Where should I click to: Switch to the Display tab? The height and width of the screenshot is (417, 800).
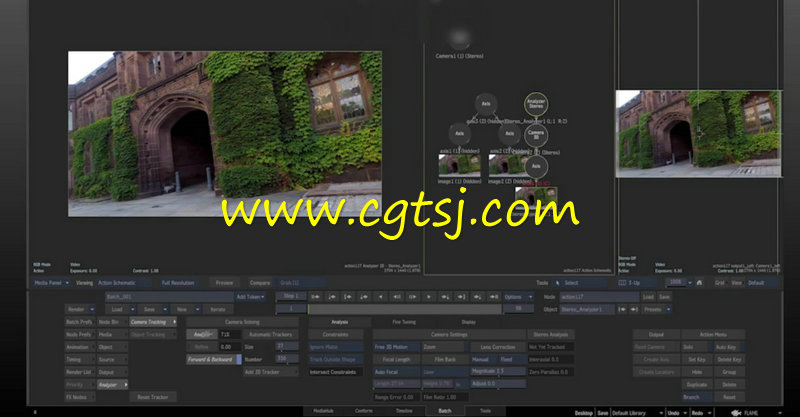pos(468,322)
